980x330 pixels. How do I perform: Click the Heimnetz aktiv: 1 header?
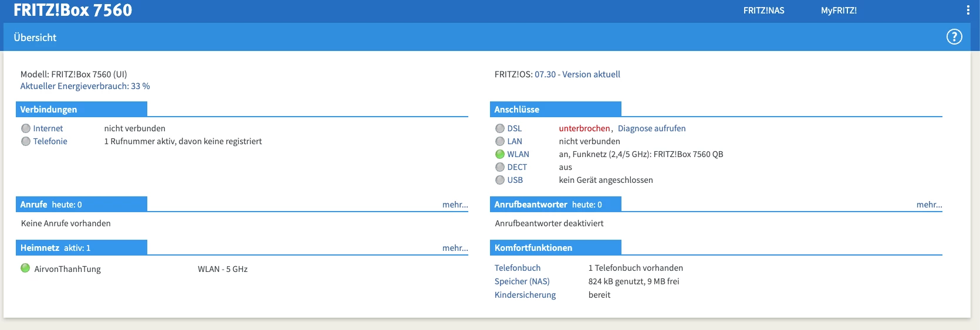82,247
